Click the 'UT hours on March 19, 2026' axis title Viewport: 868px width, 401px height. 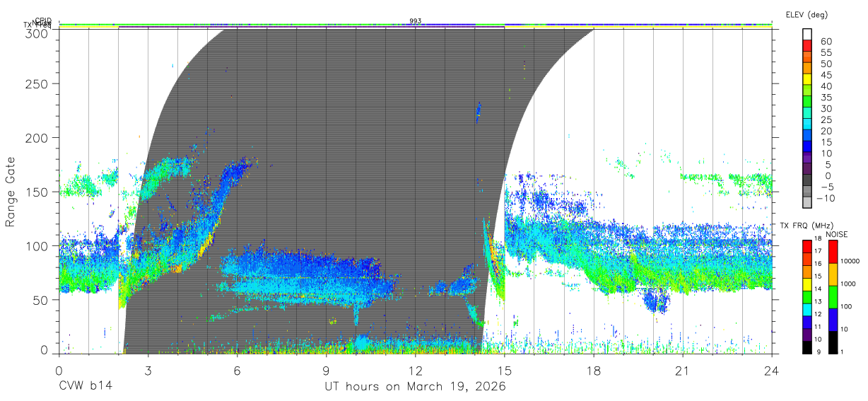415,387
